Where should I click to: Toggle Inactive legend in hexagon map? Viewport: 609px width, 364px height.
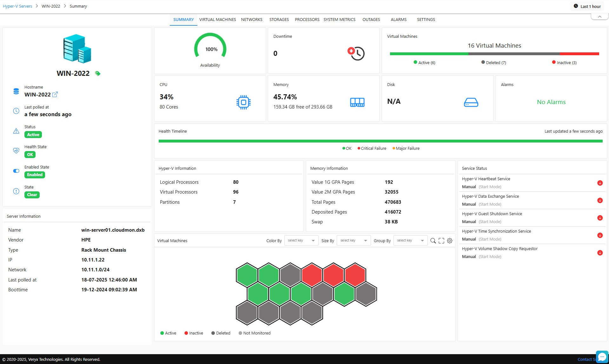194,333
